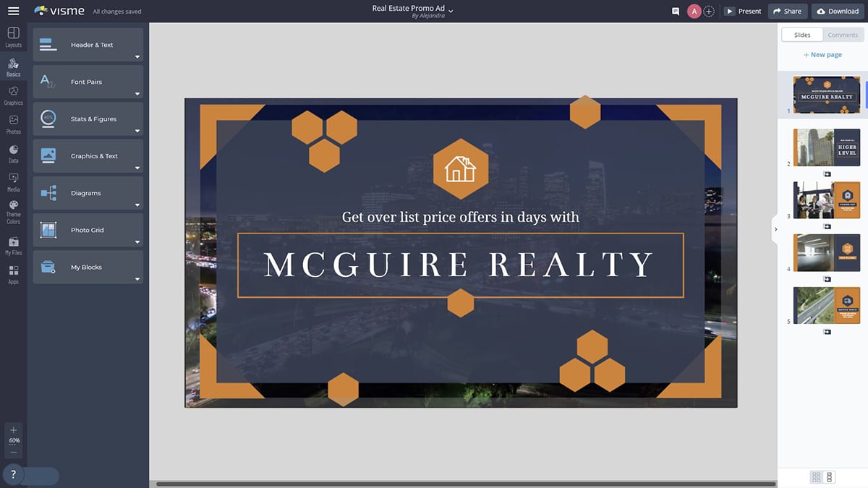
Task: Collapse the right slides panel
Action: [775, 229]
